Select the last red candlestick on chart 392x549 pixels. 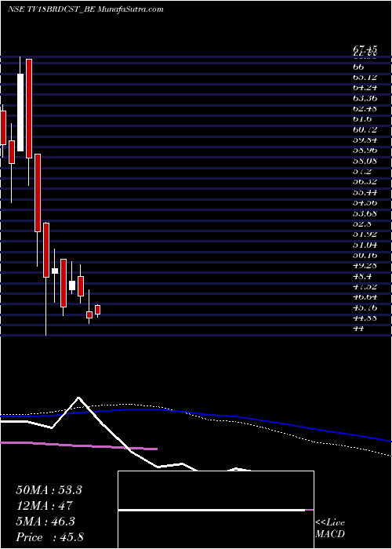coord(98,310)
